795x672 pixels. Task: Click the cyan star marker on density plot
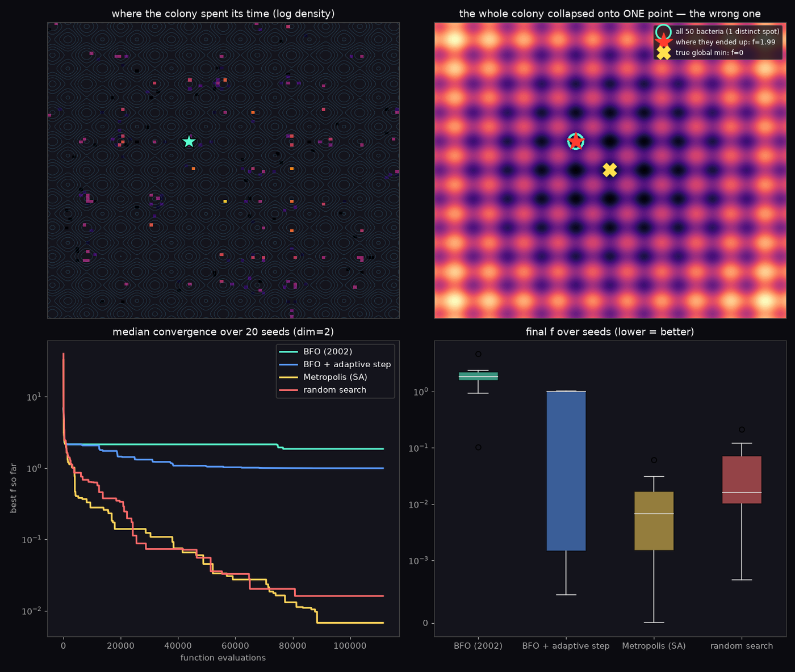point(189,141)
